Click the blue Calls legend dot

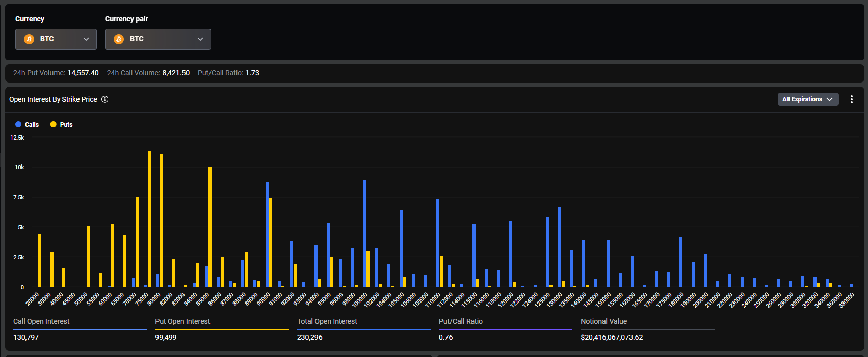pos(18,124)
